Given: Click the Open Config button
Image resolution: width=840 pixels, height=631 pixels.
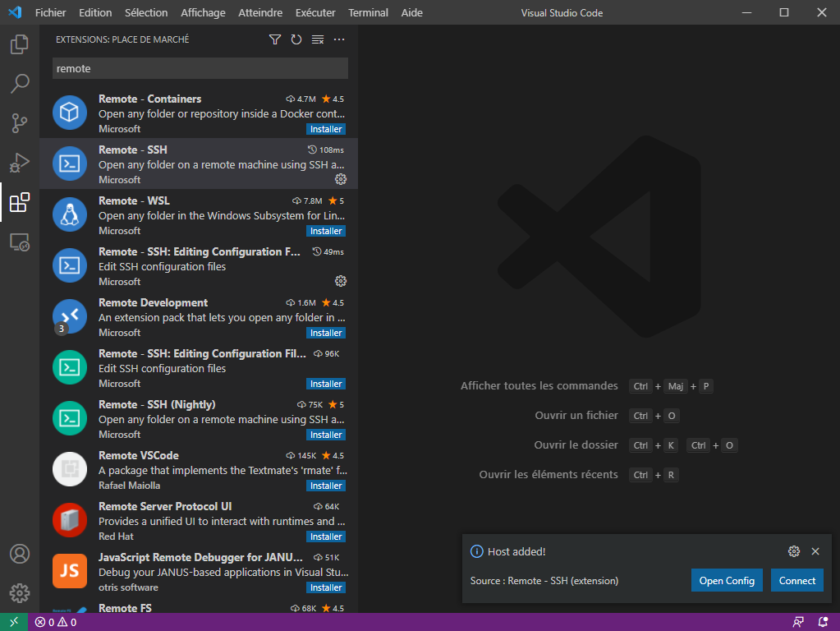Looking at the screenshot, I should pos(727,580).
